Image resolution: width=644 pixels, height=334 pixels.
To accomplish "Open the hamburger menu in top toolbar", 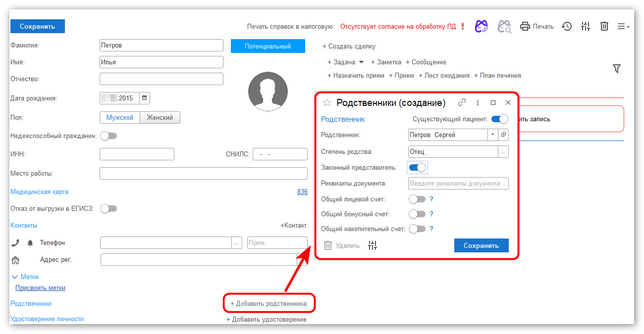I will pos(623,26).
